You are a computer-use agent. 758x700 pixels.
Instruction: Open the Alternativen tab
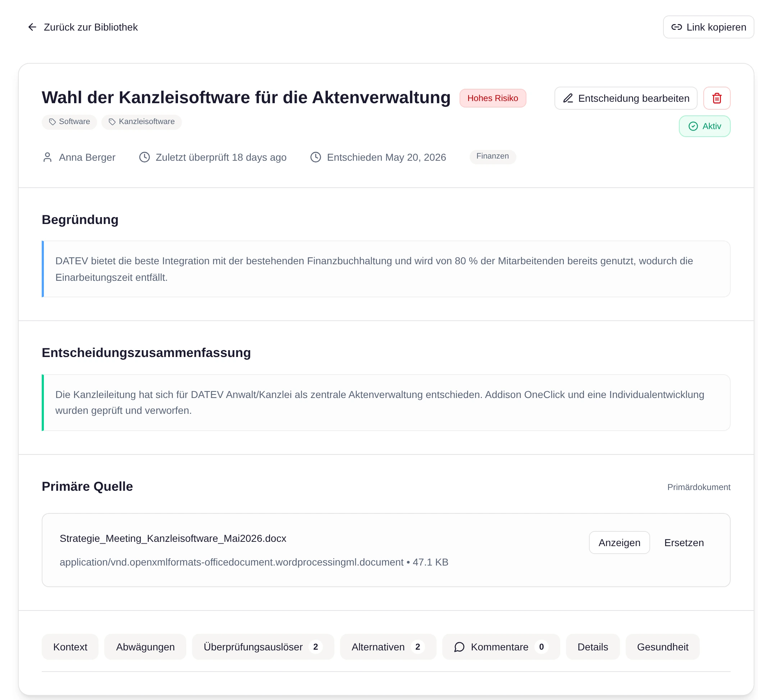[388, 646]
